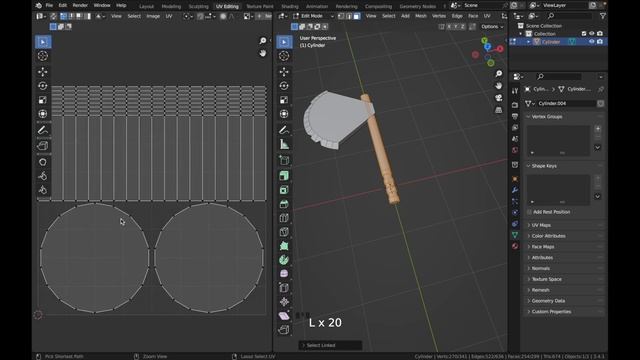This screenshot has width=640, height=360.
Task: Toggle Cylinder visibility eye in outliner
Action: click(x=591, y=42)
